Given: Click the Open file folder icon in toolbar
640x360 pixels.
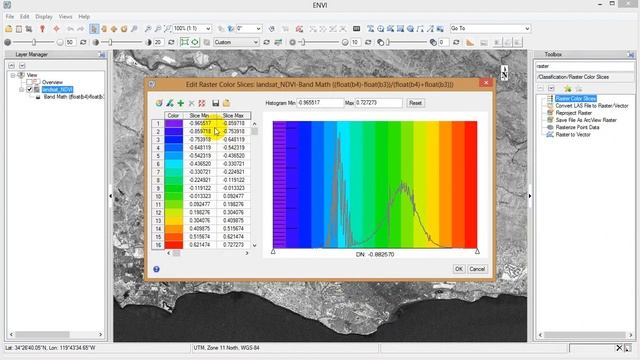Looking at the screenshot, I should (9, 29).
